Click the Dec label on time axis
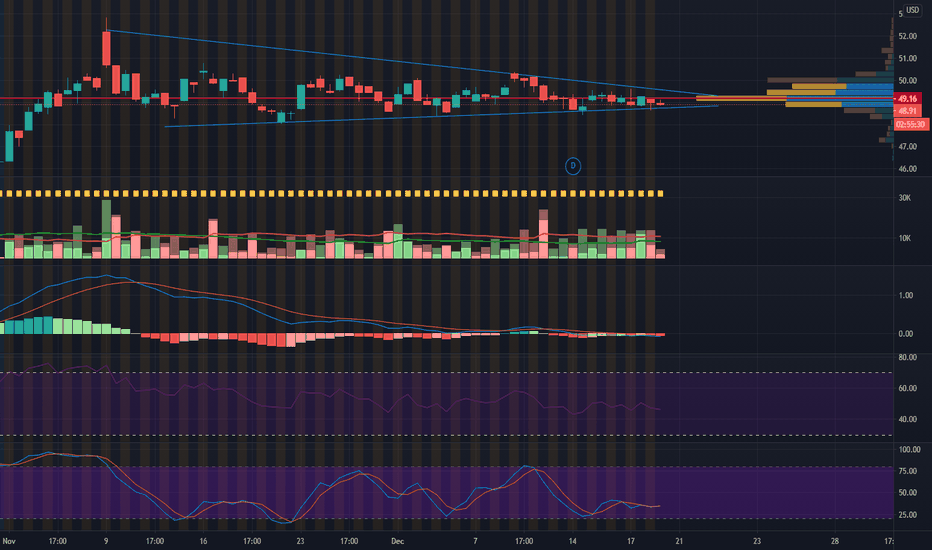This screenshot has width=932, height=550. pyautogui.click(x=398, y=541)
